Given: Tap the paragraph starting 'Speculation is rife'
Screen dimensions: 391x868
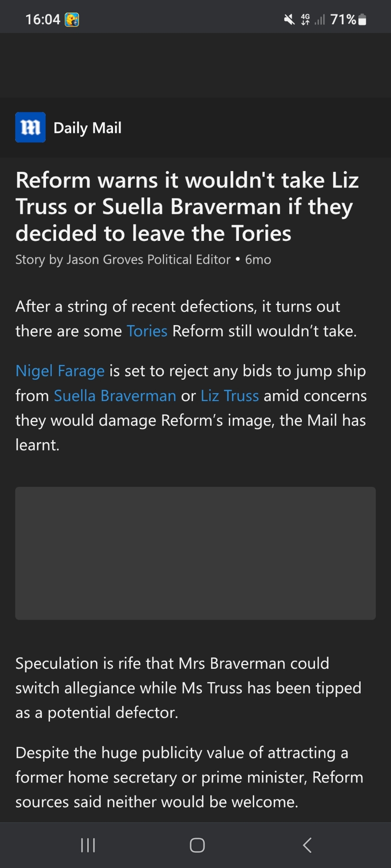Looking at the screenshot, I should pyautogui.click(x=188, y=688).
